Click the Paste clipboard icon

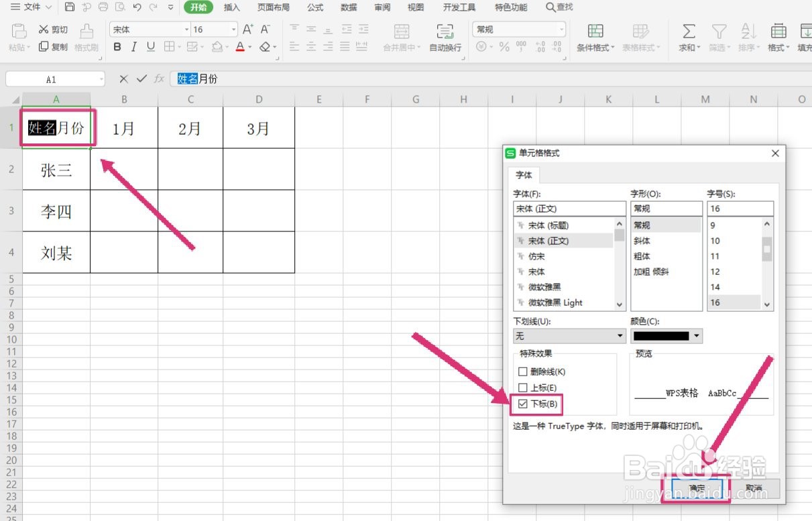coord(19,32)
